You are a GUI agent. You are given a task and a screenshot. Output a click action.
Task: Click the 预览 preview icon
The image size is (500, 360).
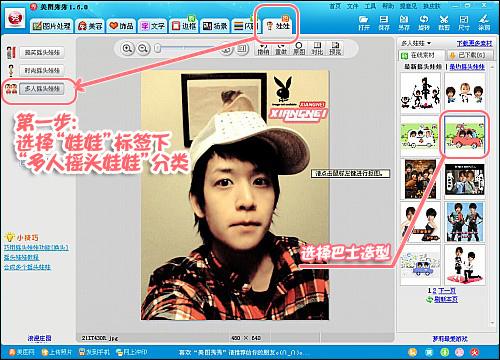pyautogui.click(x=335, y=49)
